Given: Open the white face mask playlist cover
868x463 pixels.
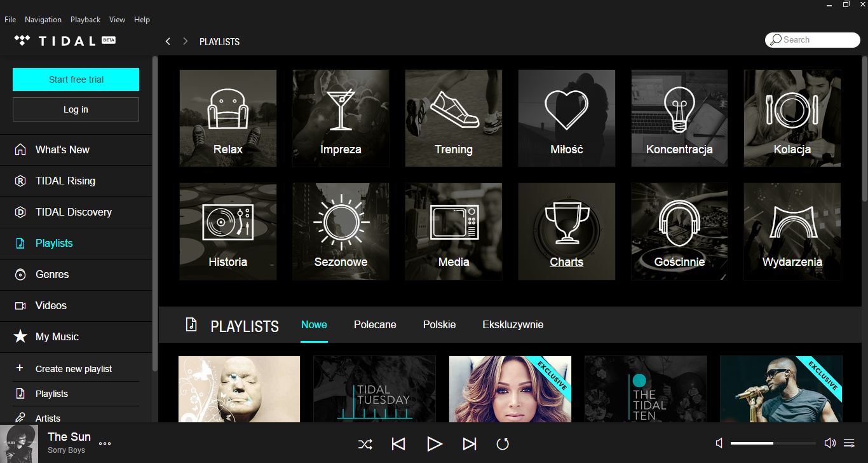Looking at the screenshot, I should tap(239, 389).
